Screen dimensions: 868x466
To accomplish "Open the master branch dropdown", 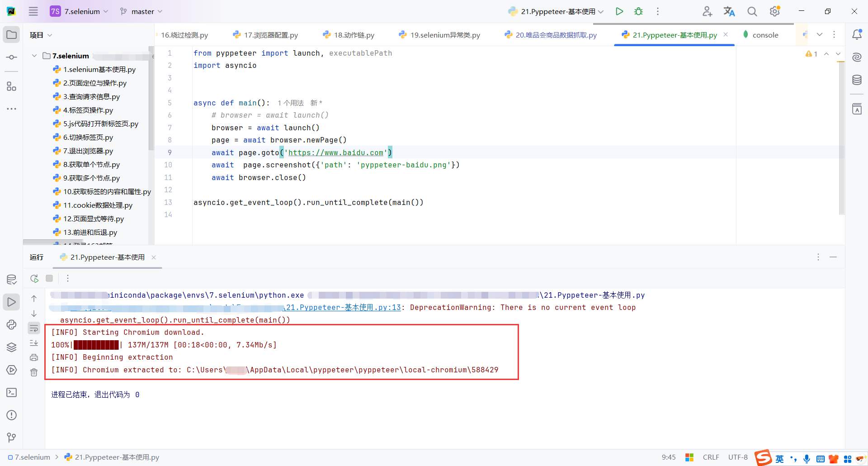I will pyautogui.click(x=141, y=11).
